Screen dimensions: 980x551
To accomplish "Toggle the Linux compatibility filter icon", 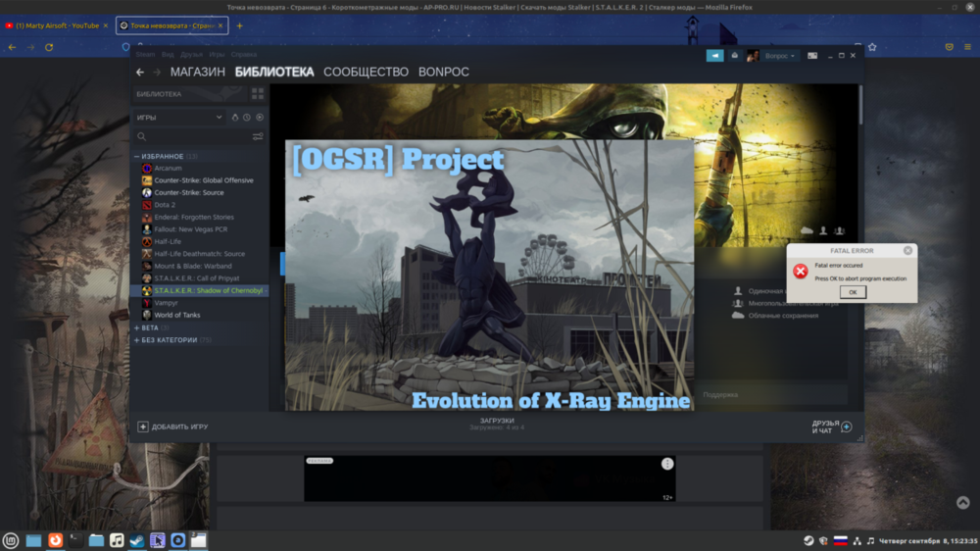I will click(x=235, y=118).
